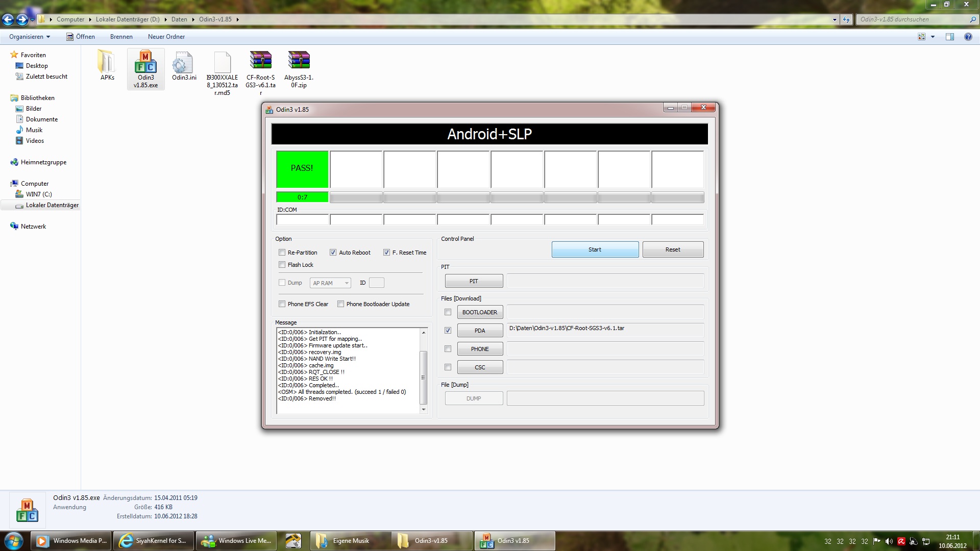Screen dimensions: 980x551
Task: Select the APKs folder icon
Action: coord(107,62)
